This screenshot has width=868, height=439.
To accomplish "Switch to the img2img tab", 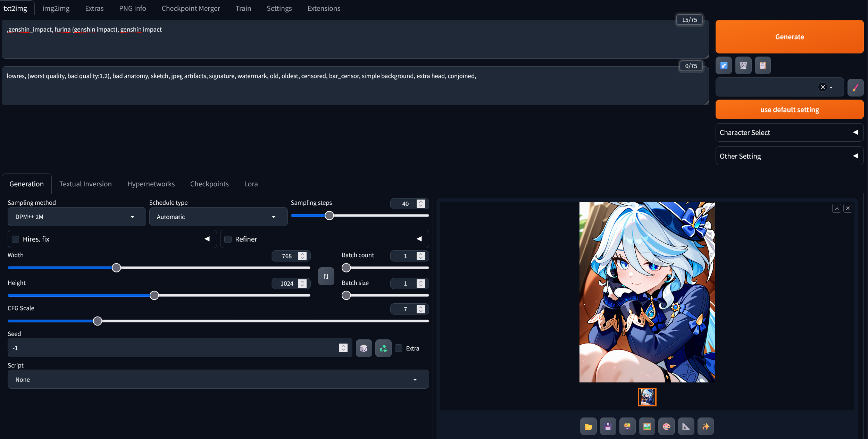I will pyautogui.click(x=56, y=8).
